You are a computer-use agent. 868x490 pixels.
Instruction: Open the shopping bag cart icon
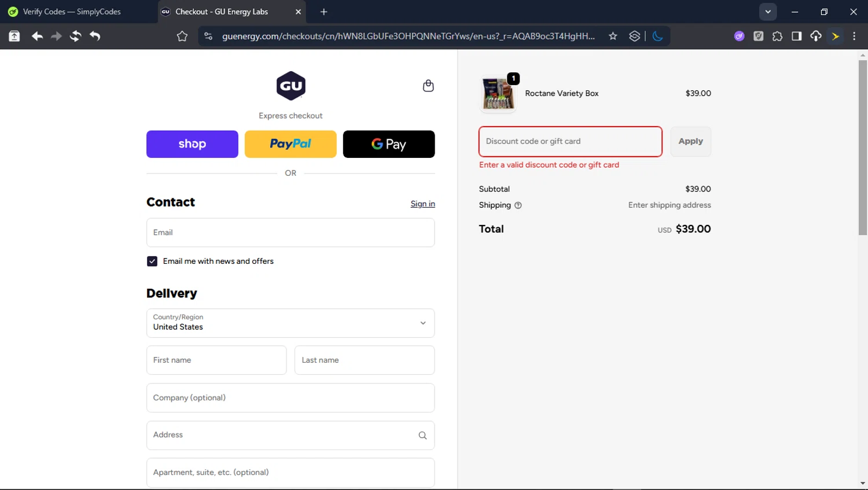[428, 86]
